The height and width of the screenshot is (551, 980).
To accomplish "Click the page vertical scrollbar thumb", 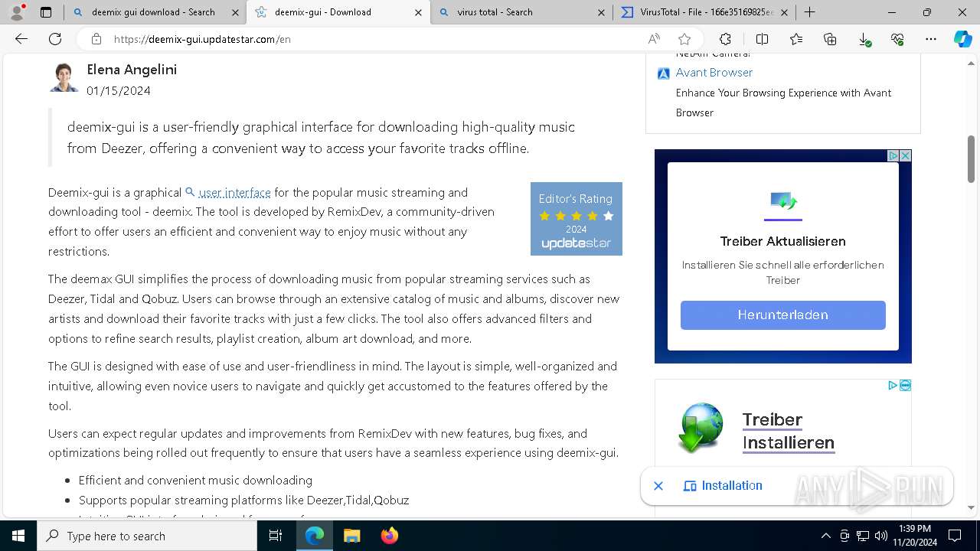I will (971, 158).
